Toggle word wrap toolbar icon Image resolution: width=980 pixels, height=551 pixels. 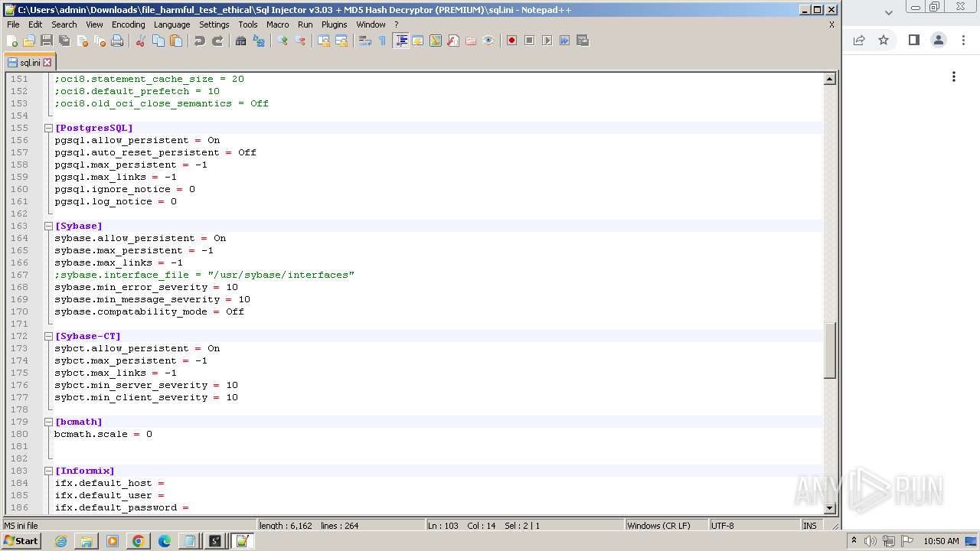[365, 41]
